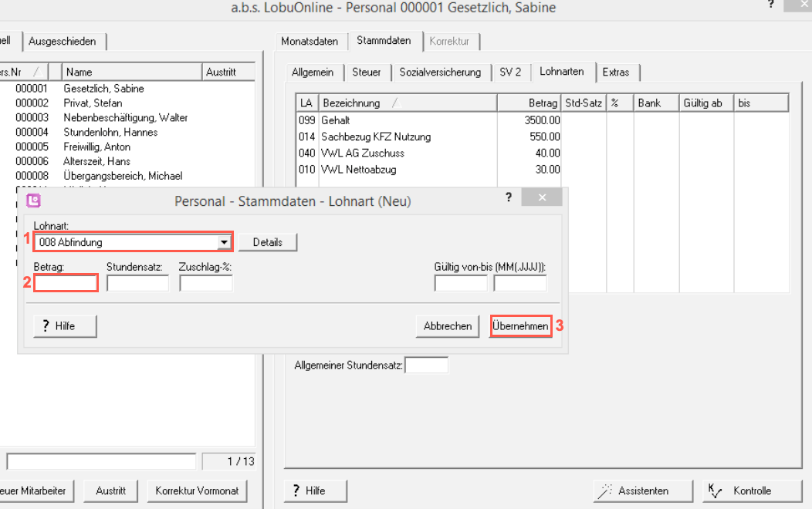Click the Austritt column header in the employee list

pyautogui.click(x=228, y=72)
